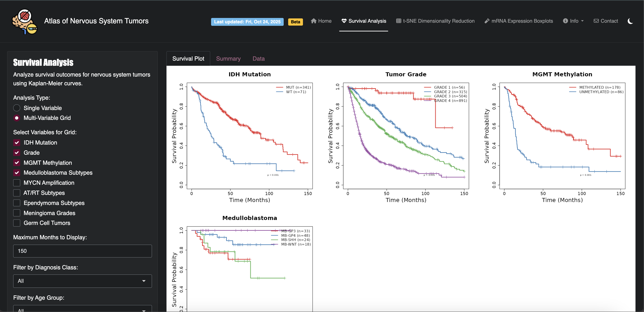
Task: Click the Info circle icon
Action: (566, 21)
